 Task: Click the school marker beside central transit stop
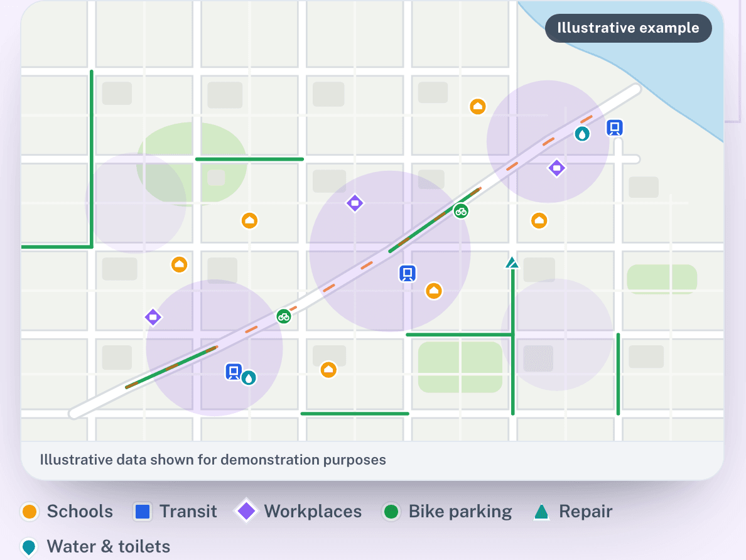[433, 291]
